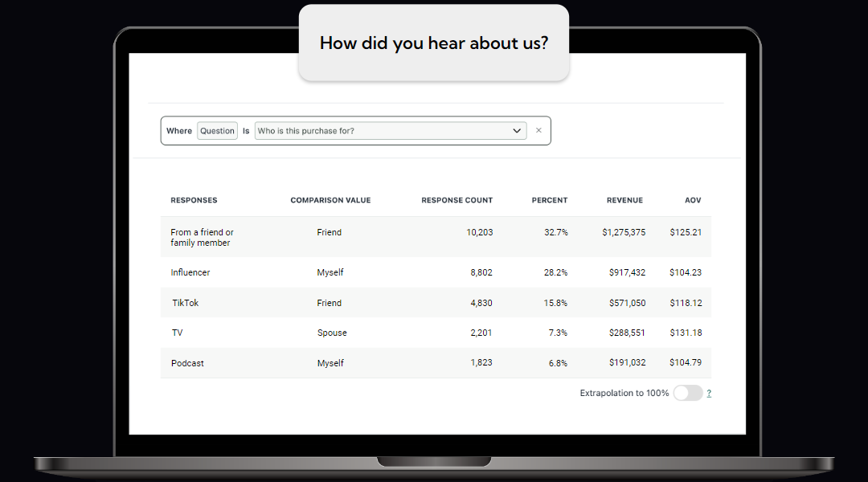
Task: Remove the filter with the X icon
Action: [x=538, y=130]
